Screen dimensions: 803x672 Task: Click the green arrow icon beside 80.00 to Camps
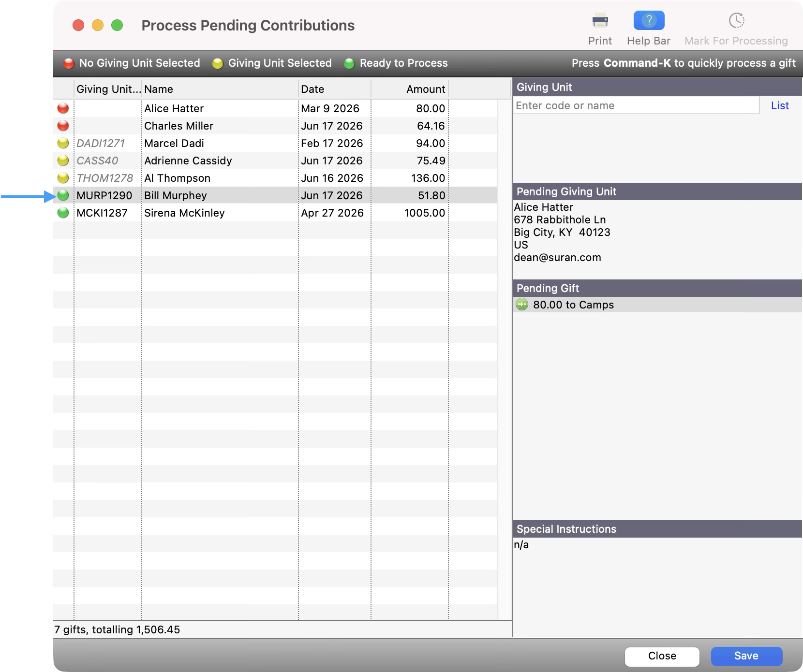pyautogui.click(x=522, y=305)
